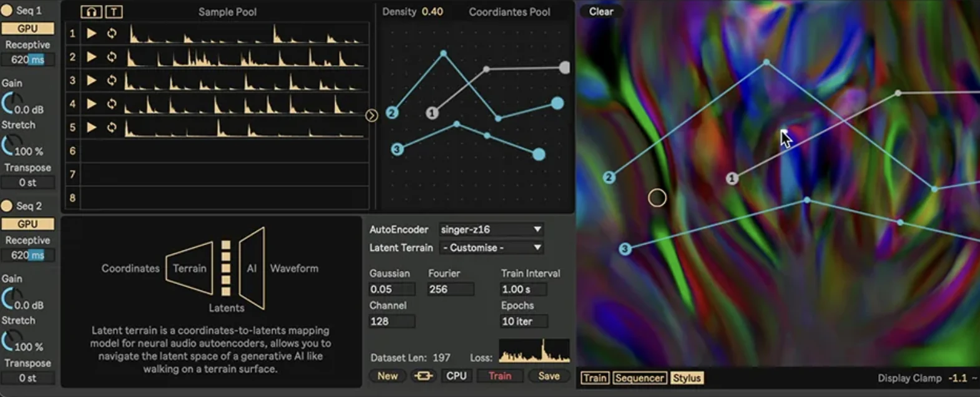The width and height of the screenshot is (980, 397).
Task: Click trajectory marker 3 on the terrain
Action: point(625,248)
